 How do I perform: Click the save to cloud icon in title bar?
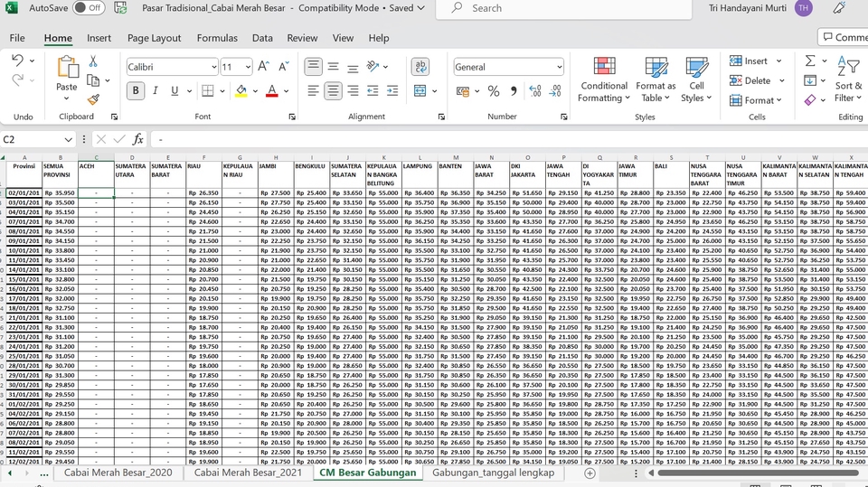pyautogui.click(x=120, y=8)
